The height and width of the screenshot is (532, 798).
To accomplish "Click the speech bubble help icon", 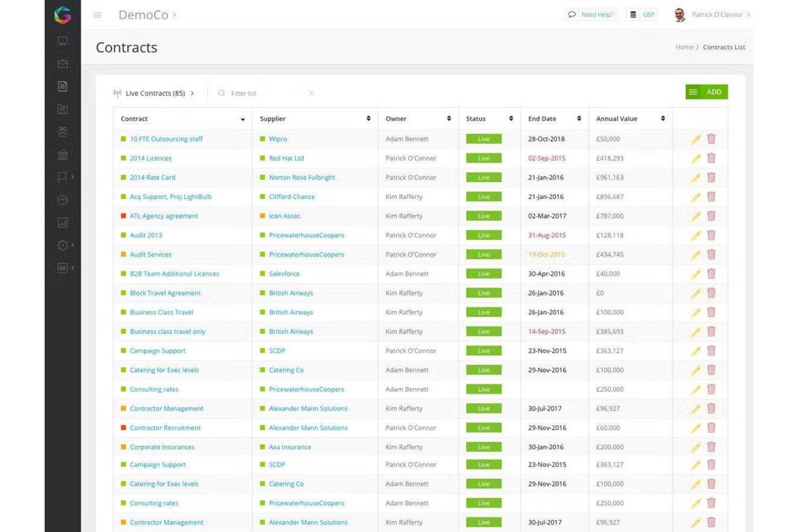I will (x=572, y=15).
